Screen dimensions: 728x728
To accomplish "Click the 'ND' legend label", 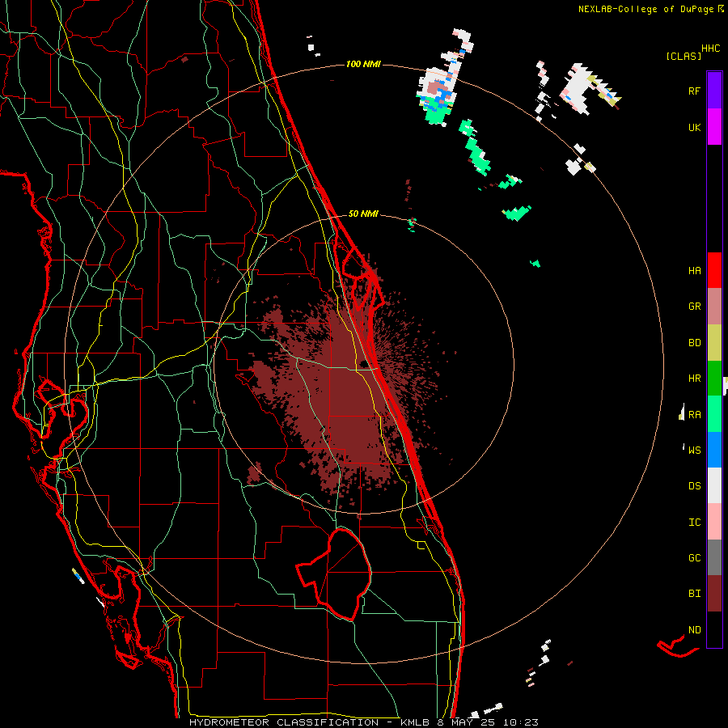I will point(694,630).
